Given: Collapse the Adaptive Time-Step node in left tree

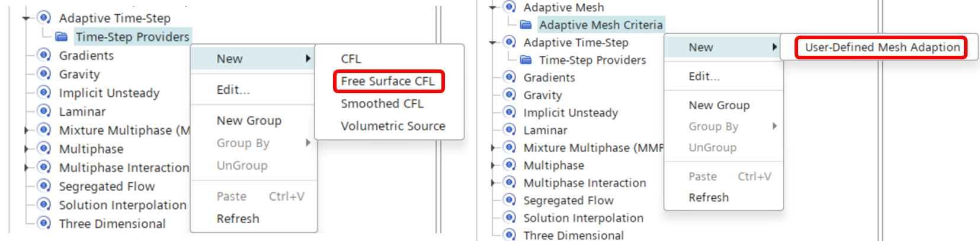Looking at the screenshot, I should point(26,18).
